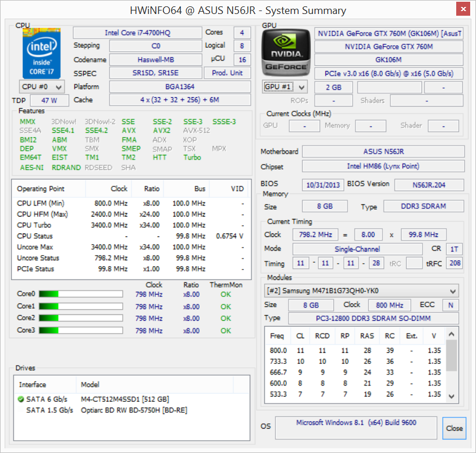The image size is (476, 453).
Task: Click the AES-NI feature label
Action: click(x=31, y=168)
